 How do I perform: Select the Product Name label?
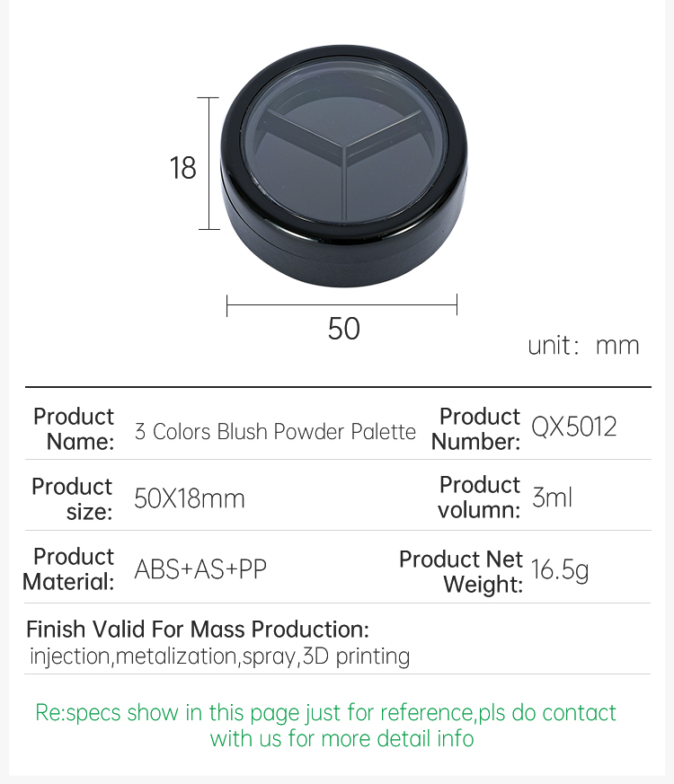pos(74,429)
